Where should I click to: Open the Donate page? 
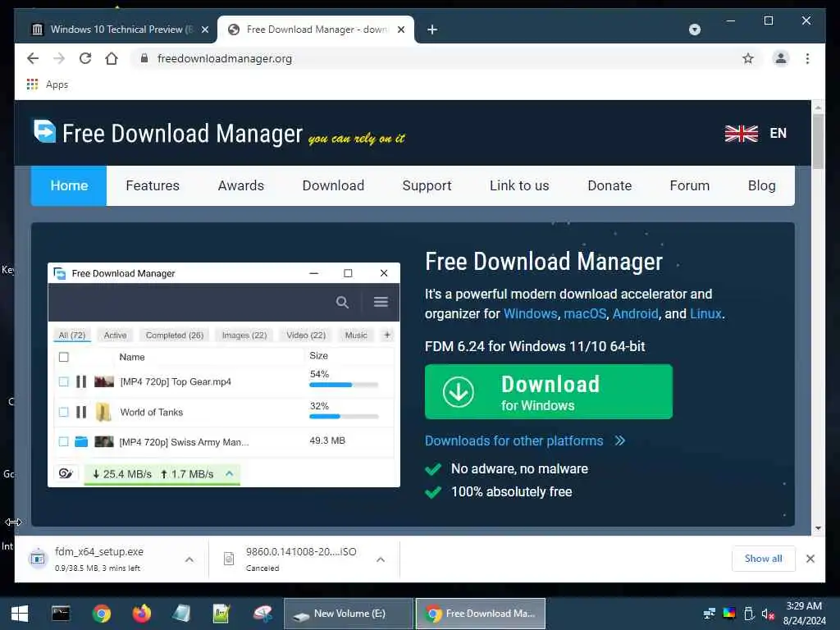tap(609, 186)
